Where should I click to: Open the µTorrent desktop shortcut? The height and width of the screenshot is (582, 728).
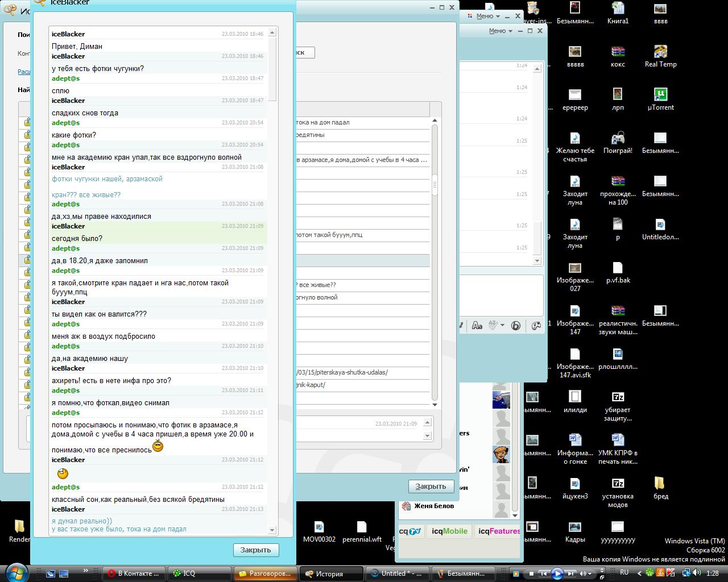660,95
